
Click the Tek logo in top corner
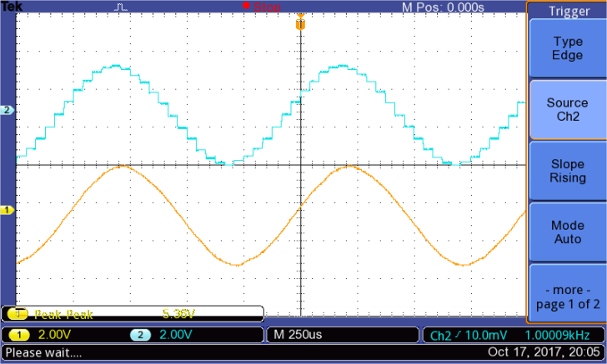[x=11, y=6]
